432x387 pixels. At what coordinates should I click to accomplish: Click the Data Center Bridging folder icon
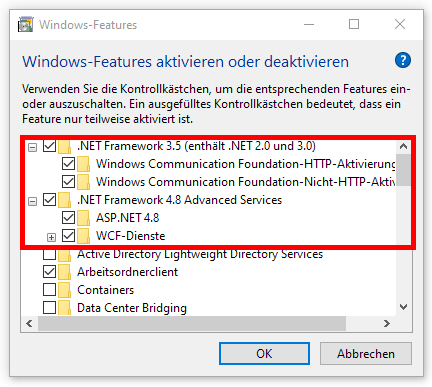tap(64, 308)
